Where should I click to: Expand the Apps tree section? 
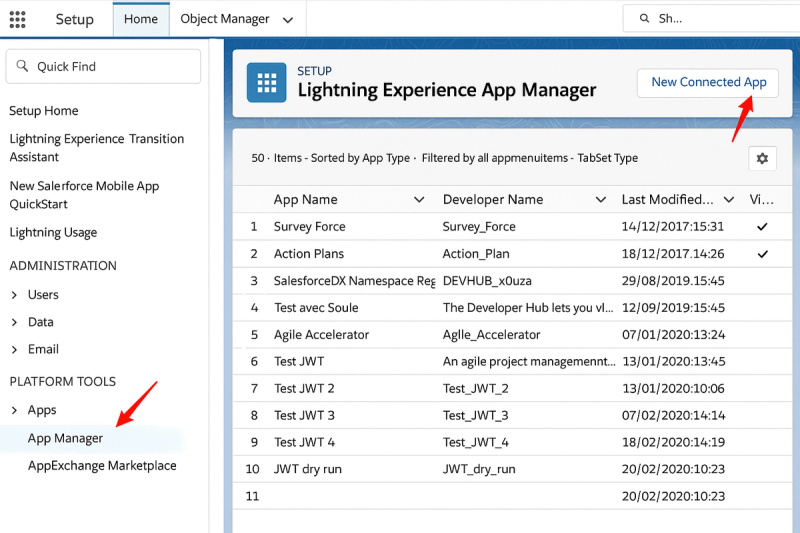point(14,410)
